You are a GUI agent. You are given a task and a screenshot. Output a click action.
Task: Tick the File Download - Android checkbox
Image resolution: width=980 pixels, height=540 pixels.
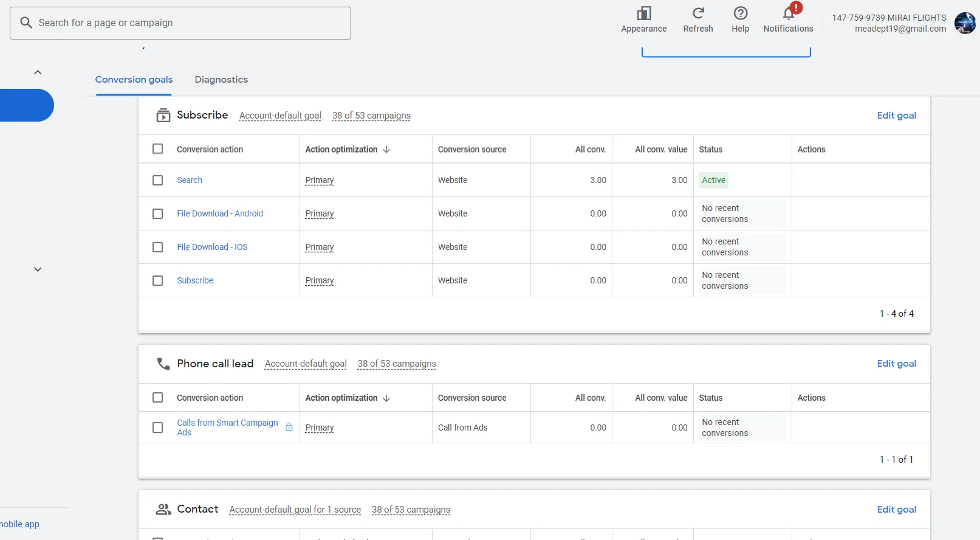point(158,213)
